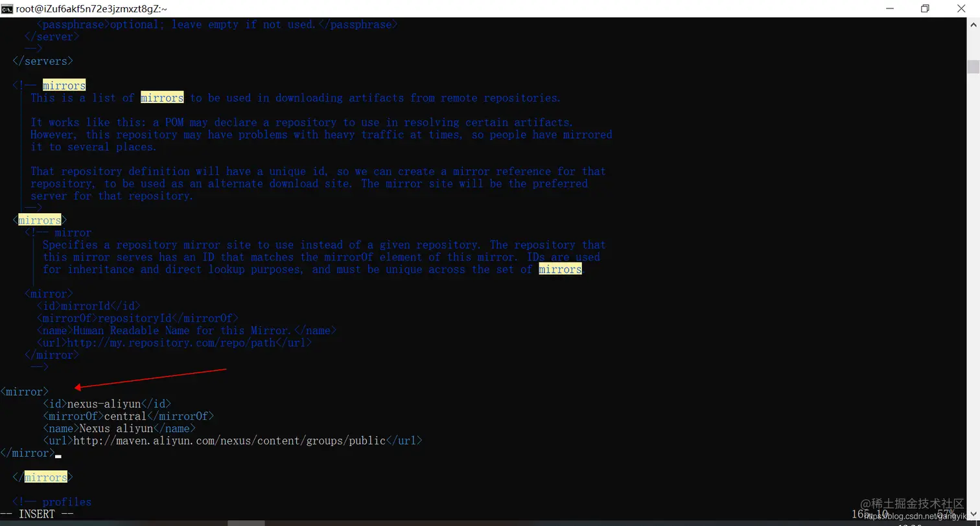This screenshot has width=980, height=526.
Task: Click the line starting 'That repository definition'
Action: 318,172
